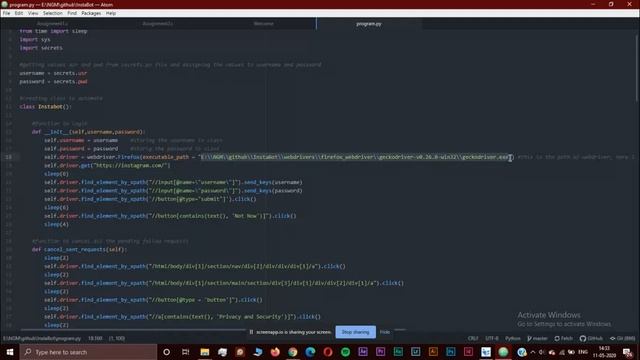640x360 pixels.
Task: Open the Packages menu
Action: click(91, 13)
